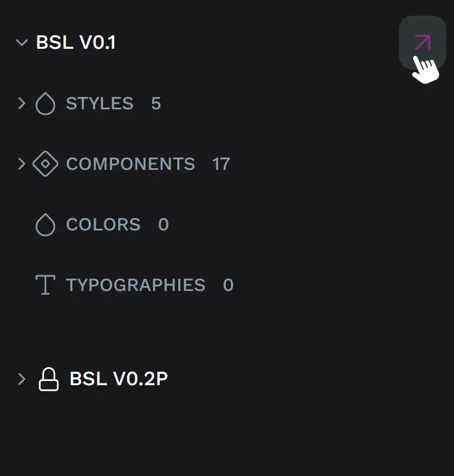Click the lock icon beside BSL V0.2P
The height and width of the screenshot is (476, 454).
(49, 379)
